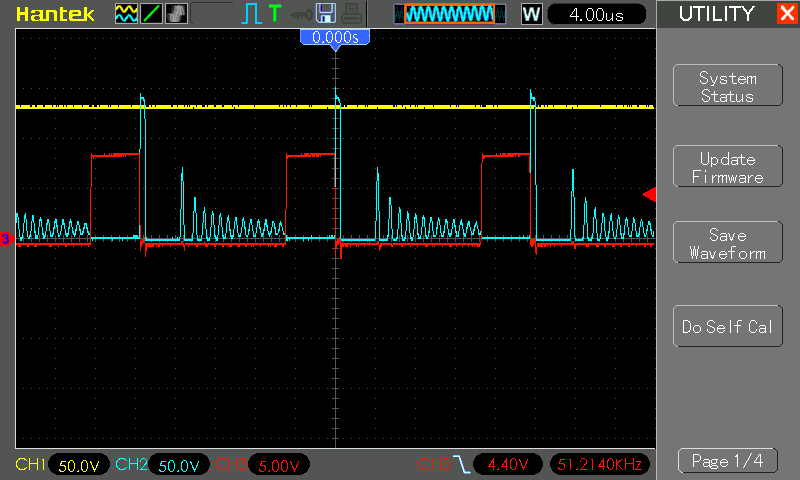Click the green diagonal line icon
800x480 pixels.
151,14
